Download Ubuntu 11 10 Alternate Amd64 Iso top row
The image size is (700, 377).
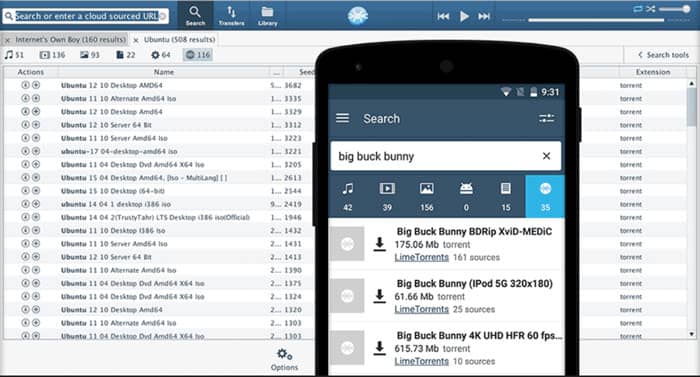(25, 98)
